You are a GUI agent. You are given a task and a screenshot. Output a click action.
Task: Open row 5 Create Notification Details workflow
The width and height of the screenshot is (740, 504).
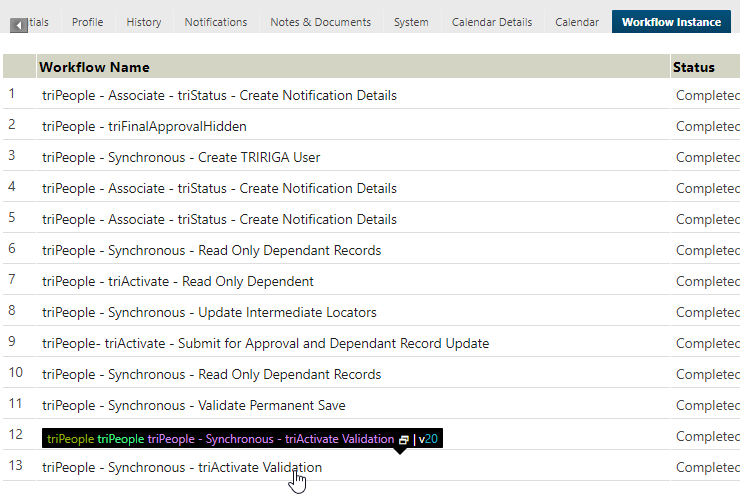pyautogui.click(x=219, y=219)
